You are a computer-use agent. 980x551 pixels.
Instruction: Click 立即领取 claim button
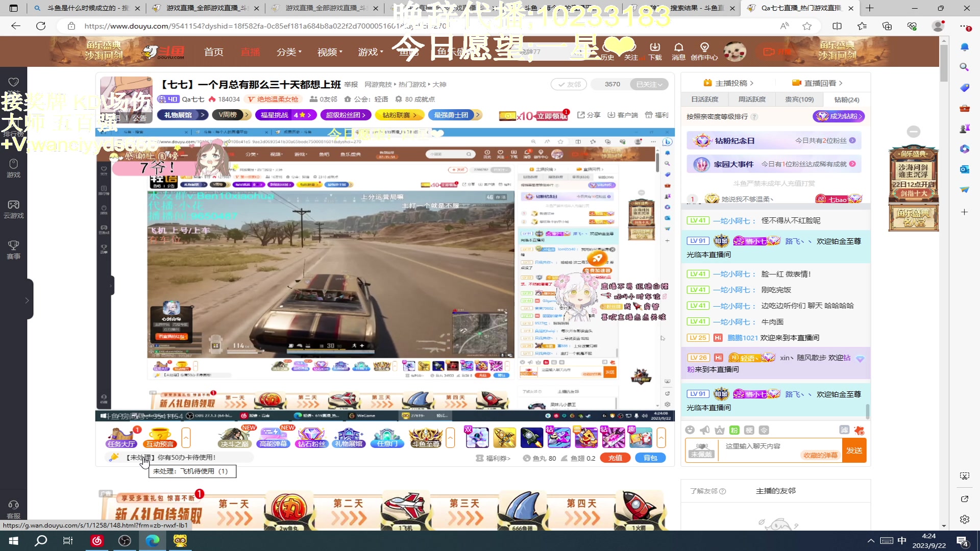[551, 116]
